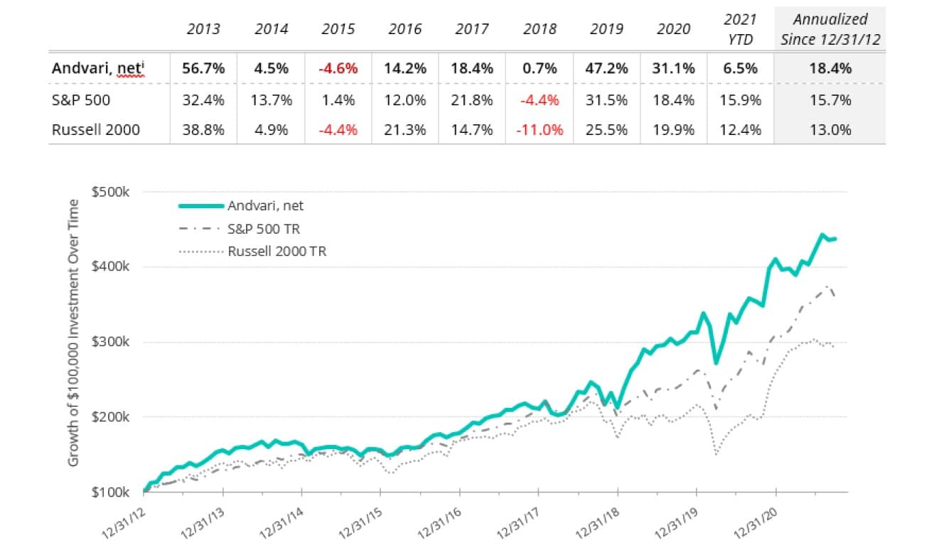Click the "2021 YTD" column header
934x560 pixels.
[x=740, y=29]
